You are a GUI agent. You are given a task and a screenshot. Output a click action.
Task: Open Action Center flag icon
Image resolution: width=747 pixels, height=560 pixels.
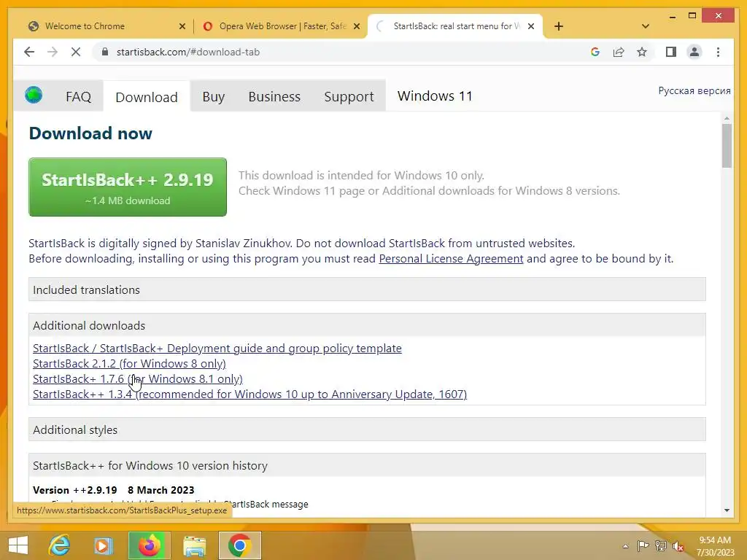643,546
